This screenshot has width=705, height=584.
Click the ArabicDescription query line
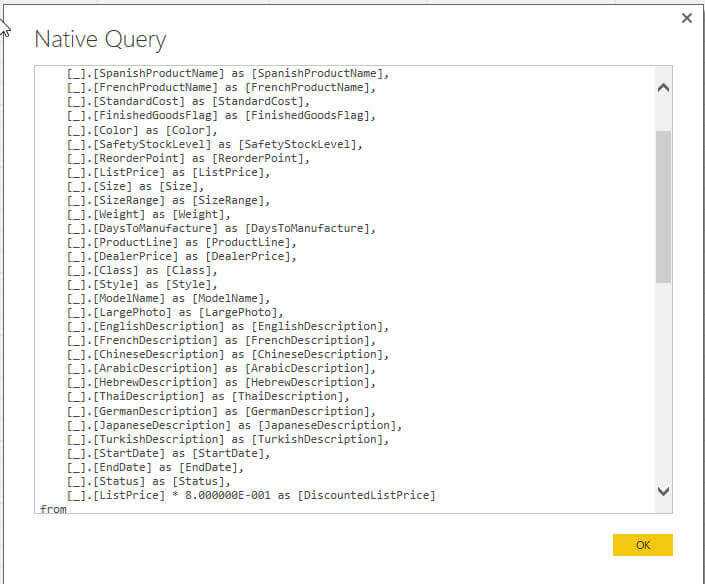pyautogui.click(x=221, y=368)
